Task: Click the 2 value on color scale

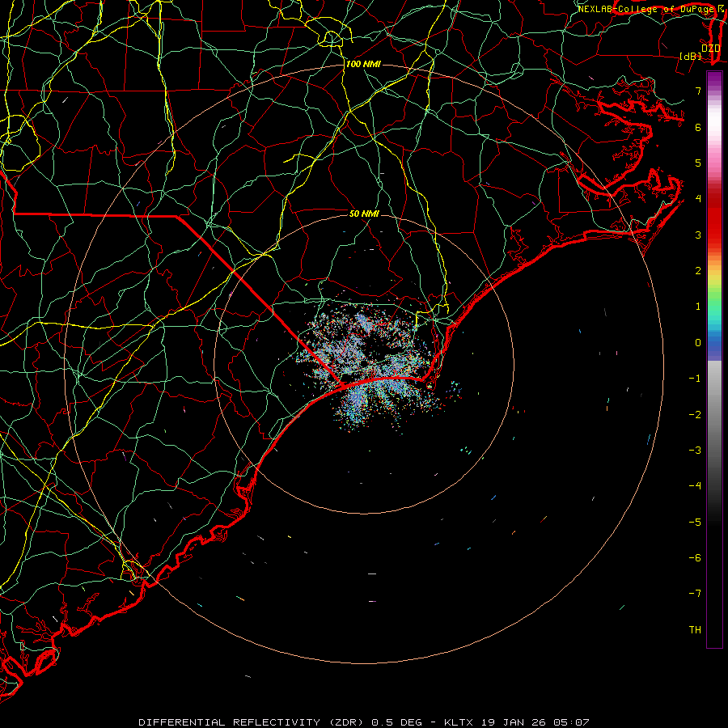Action: tap(698, 270)
